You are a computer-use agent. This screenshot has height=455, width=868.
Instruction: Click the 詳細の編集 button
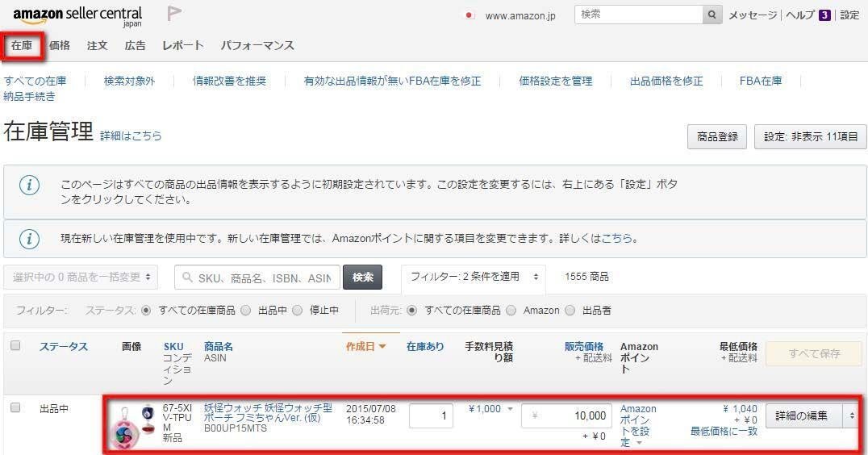[x=802, y=415]
